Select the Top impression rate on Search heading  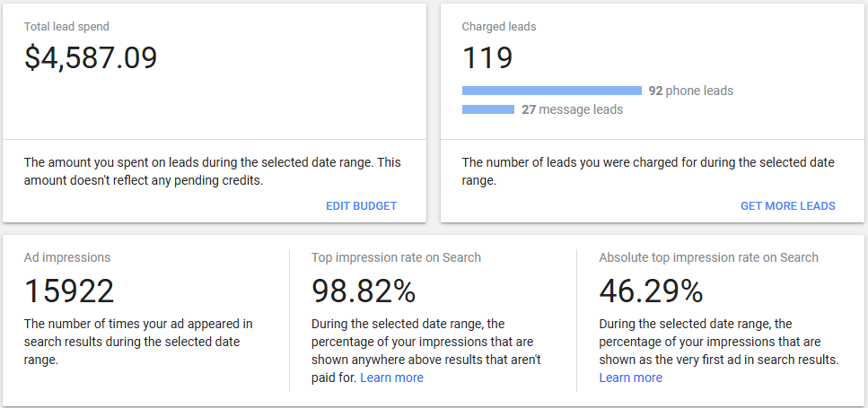(396, 257)
